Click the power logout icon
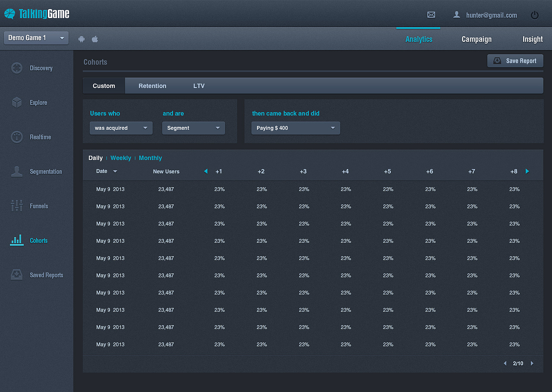The height and width of the screenshot is (392, 552). 534,15
